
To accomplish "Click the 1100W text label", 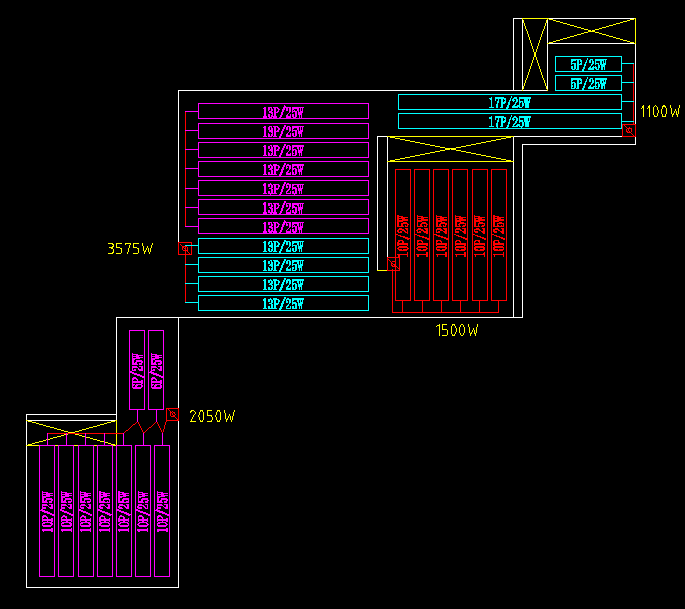I will point(660,111).
